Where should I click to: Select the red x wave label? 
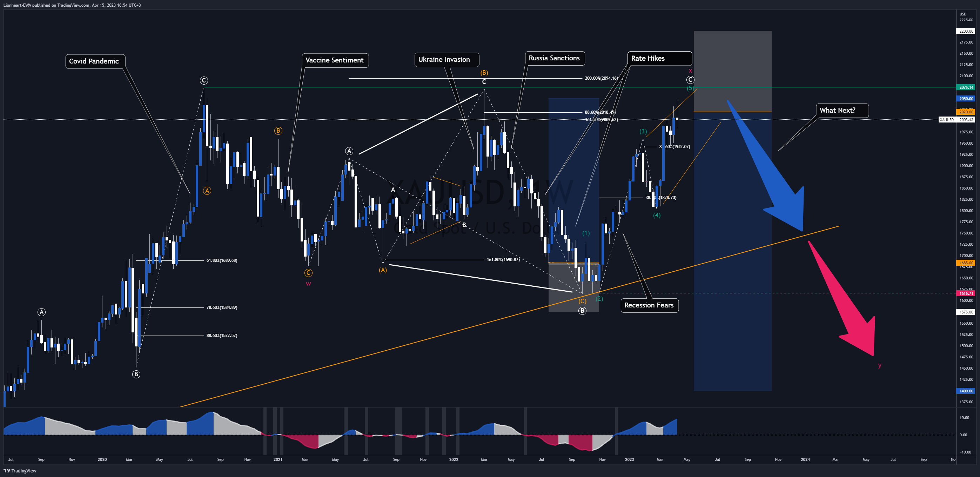coord(691,71)
